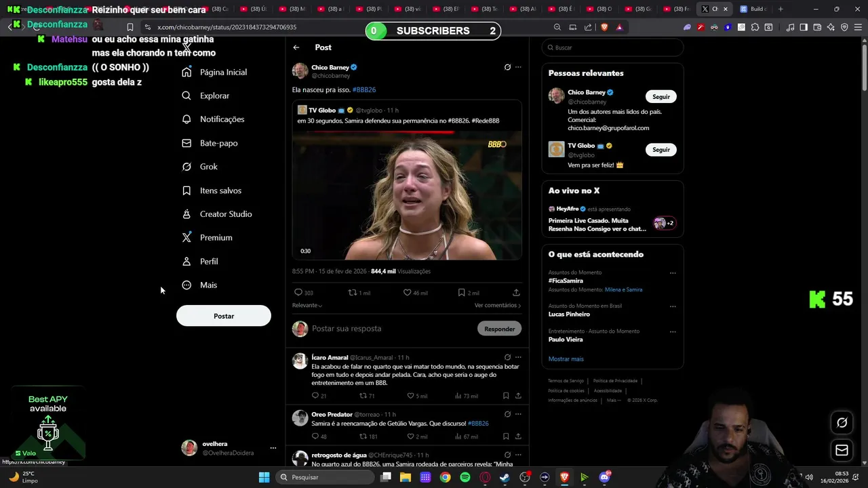Follow TV Globo with Seguir button
The height and width of the screenshot is (488, 868).
pos(661,150)
